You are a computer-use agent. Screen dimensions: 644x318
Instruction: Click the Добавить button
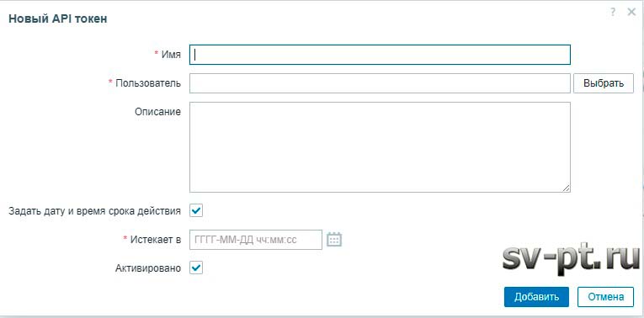(x=536, y=297)
